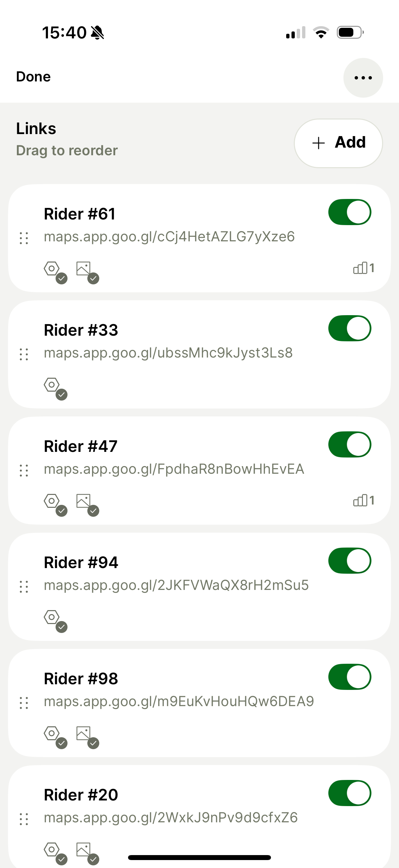Viewport: 399px width, 868px height.
Task: Open Rider #94 hexagon settings icon
Action: 52,617
